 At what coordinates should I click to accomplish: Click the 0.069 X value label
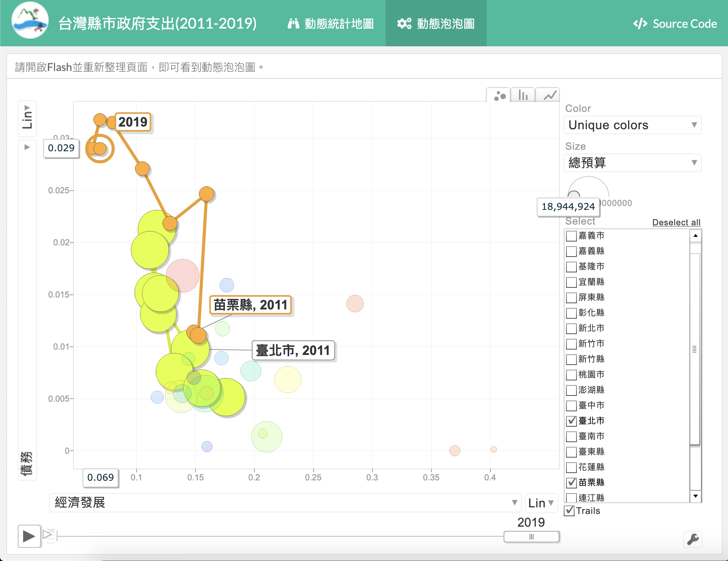pos(101,478)
